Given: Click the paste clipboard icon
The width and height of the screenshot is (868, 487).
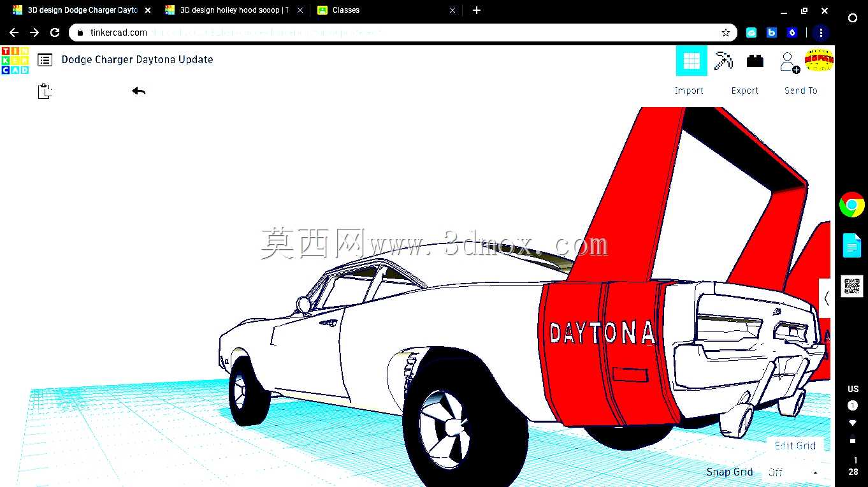Looking at the screenshot, I should (x=44, y=91).
